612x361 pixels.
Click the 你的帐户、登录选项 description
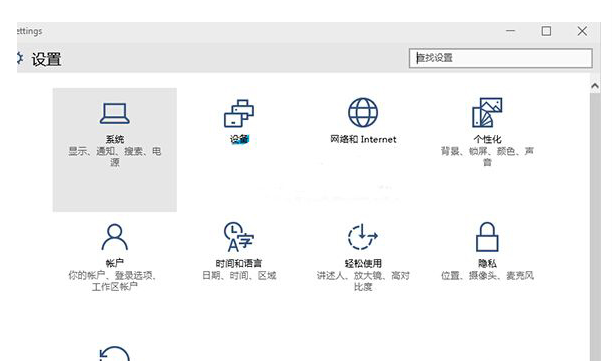(112, 281)
